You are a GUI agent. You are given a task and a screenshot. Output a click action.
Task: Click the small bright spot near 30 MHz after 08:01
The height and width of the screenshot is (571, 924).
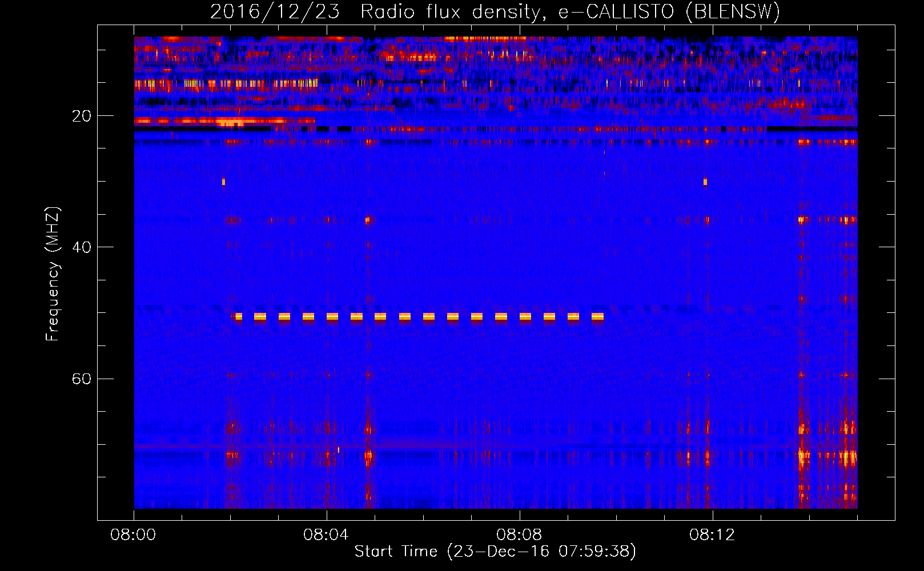[223, 182]
